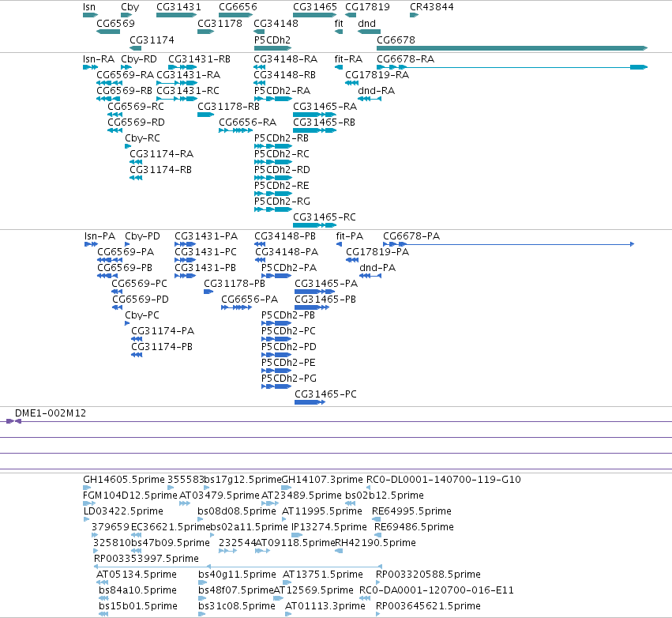Select the dnd-PA protein feature
The image size is (672, 618).
370,276
